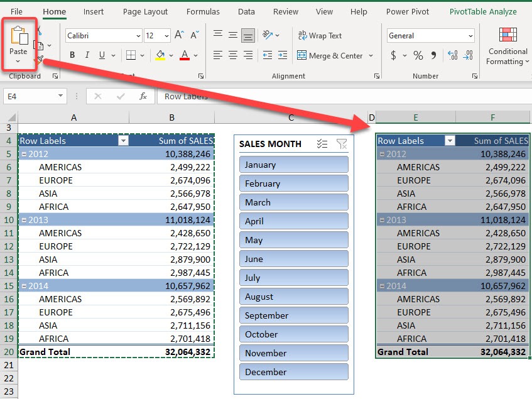Clear the SALES MONTH slicer filter
This screenshot has width=532, height=399.
[342, 144]
